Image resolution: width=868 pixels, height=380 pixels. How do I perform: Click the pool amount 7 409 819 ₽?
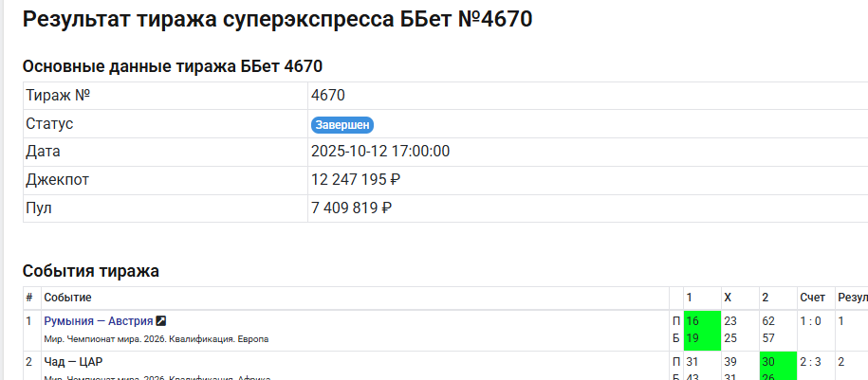(x=351, y=208)
